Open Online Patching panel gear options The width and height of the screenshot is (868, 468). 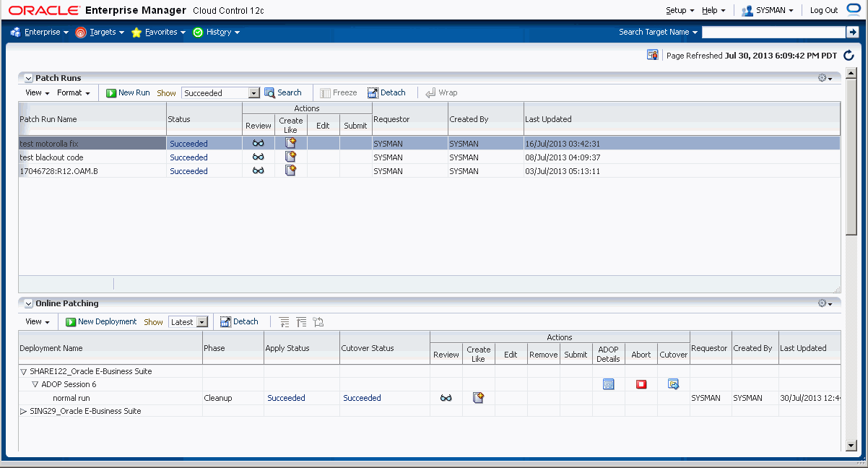pos(825,303)
